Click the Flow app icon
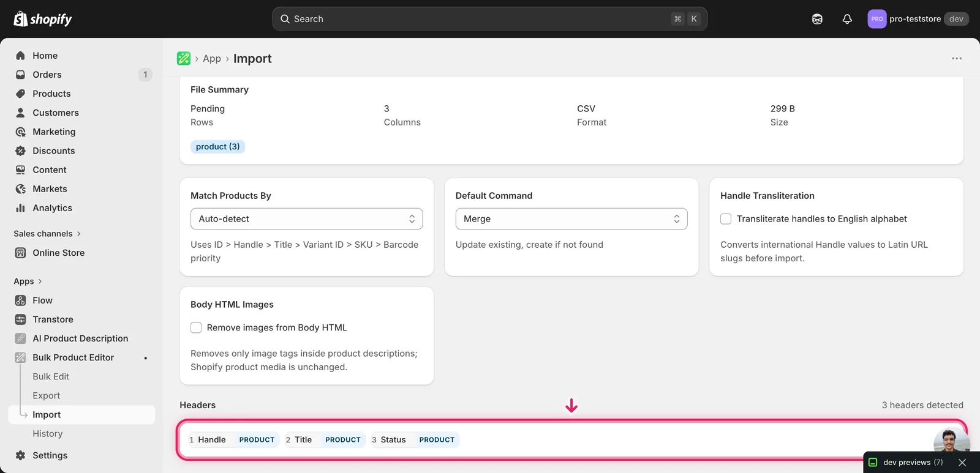 [x=20, y=300]
